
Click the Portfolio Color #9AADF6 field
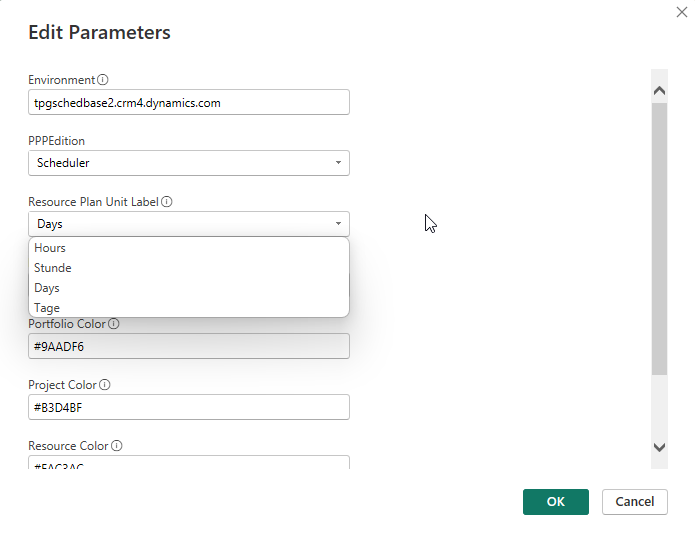coord(189,346)
